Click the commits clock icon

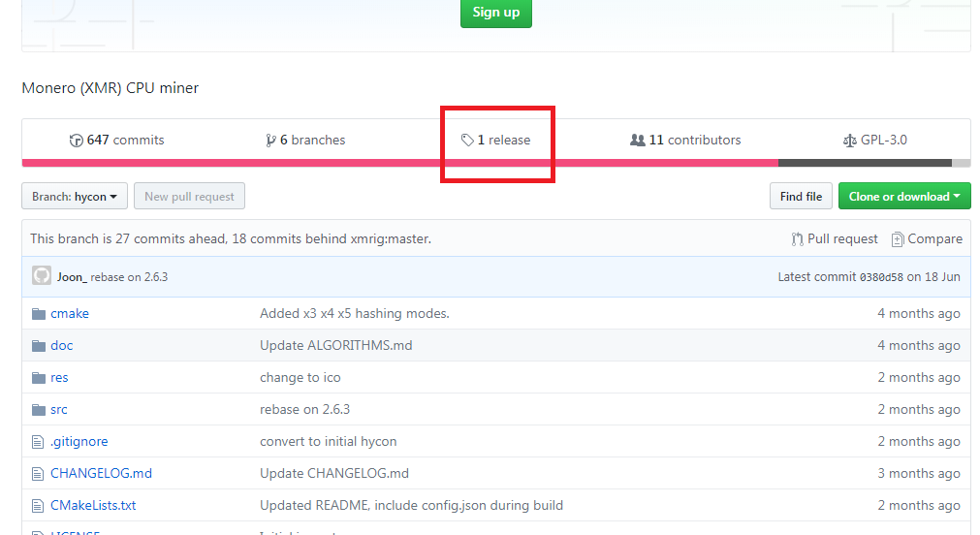coord(77,141)
